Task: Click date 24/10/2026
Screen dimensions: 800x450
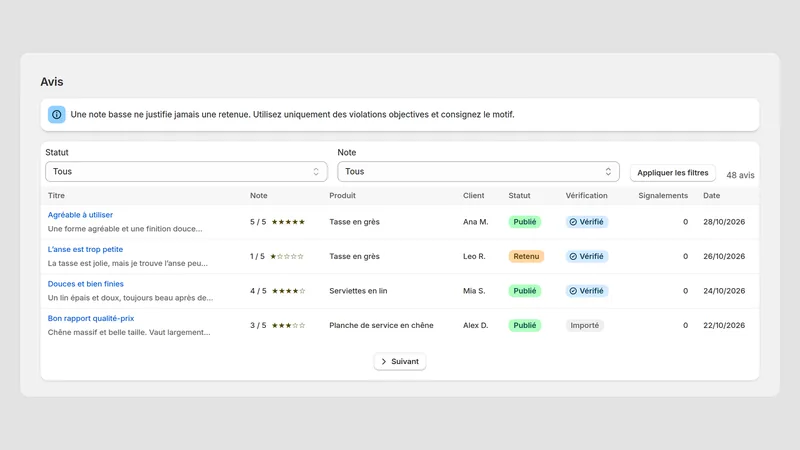Action: click(x=724, y=291)
